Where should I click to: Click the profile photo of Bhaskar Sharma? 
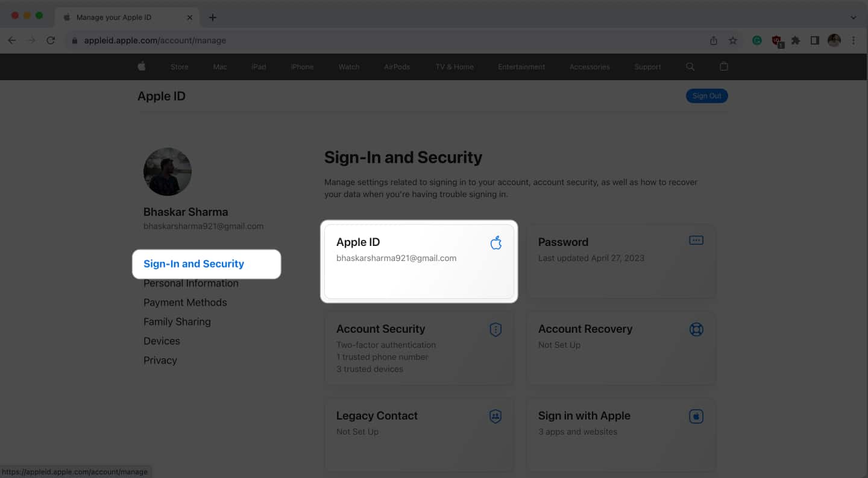(x=168, y=172)
